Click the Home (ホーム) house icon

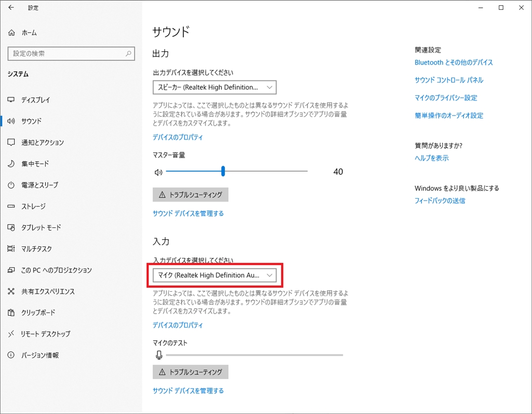click(x=12, y=33)
